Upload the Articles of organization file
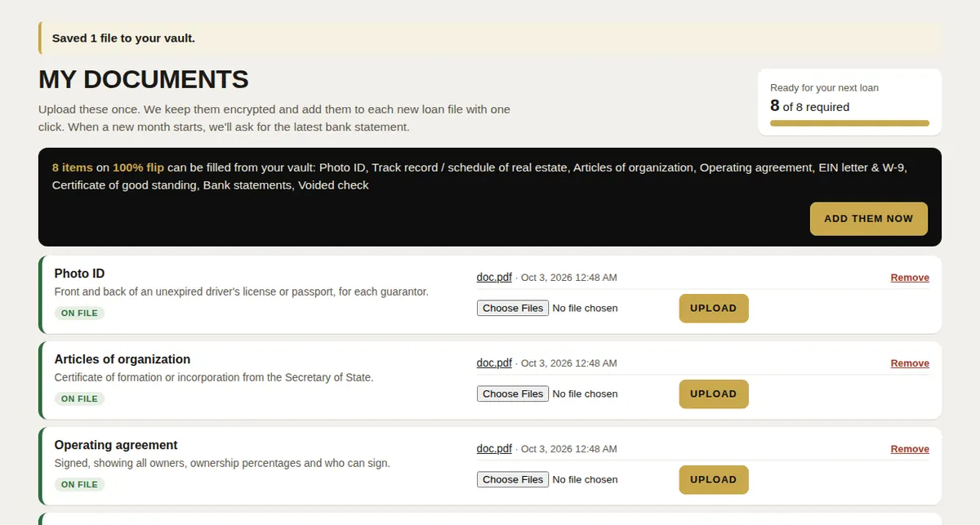 tap(714, 394)
